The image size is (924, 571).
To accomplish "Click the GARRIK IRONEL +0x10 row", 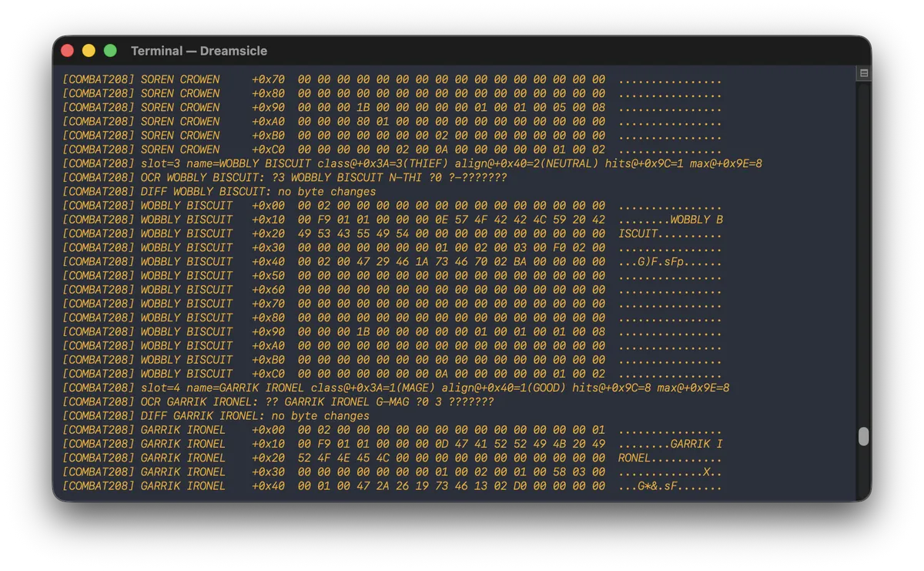I will tap(392, 444).
